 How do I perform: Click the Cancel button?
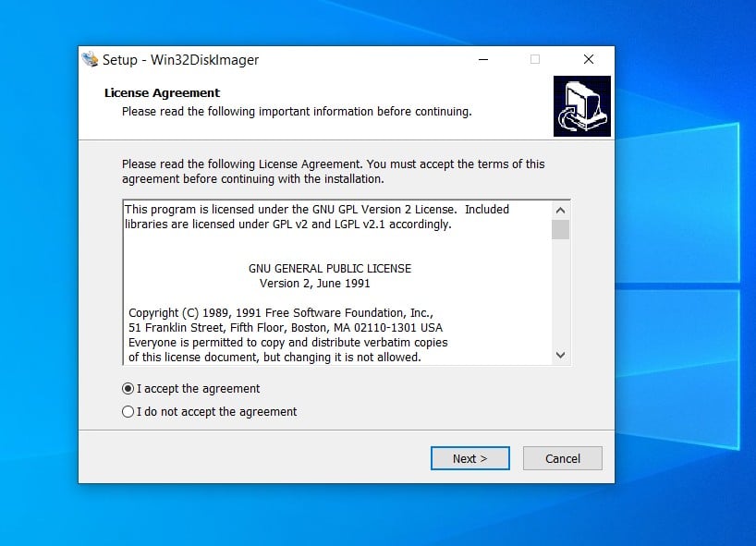[x=563, y=458]
